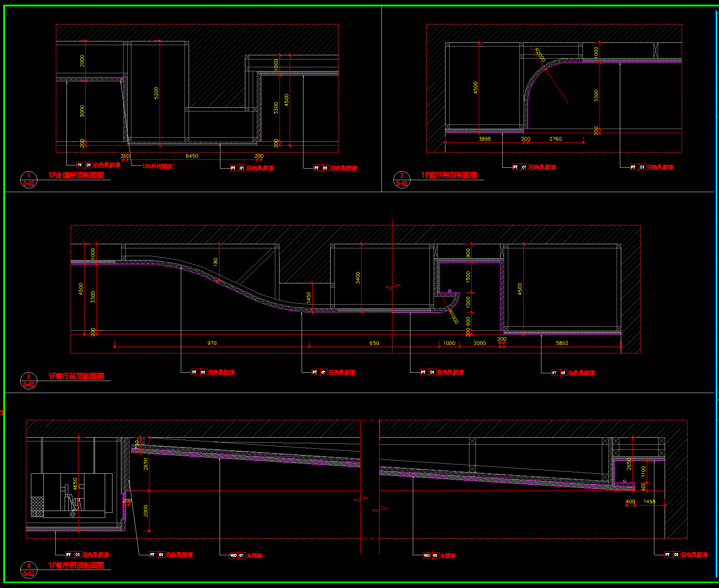Viewport: 719px width, 588px height.
Task: Pick the 2760 dimension text
Action: (x=555, y=139)
